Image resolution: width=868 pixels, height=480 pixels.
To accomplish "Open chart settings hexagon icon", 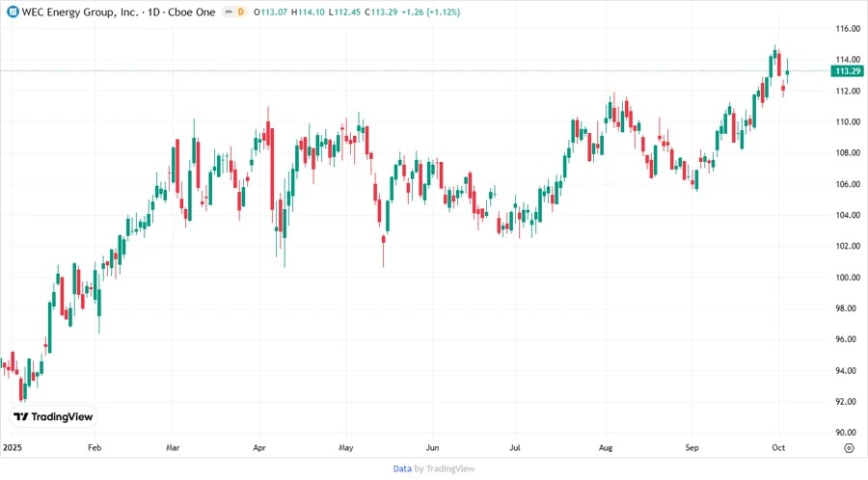I will point(848,448).
